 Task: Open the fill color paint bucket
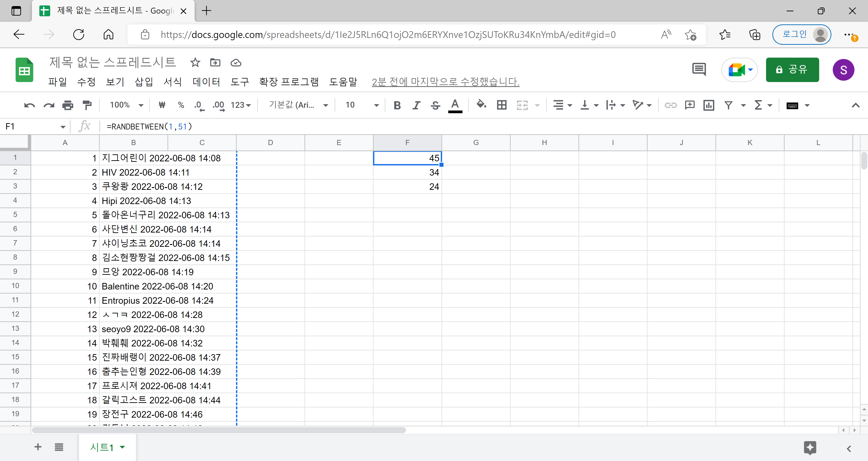click(x=481, y=105)
